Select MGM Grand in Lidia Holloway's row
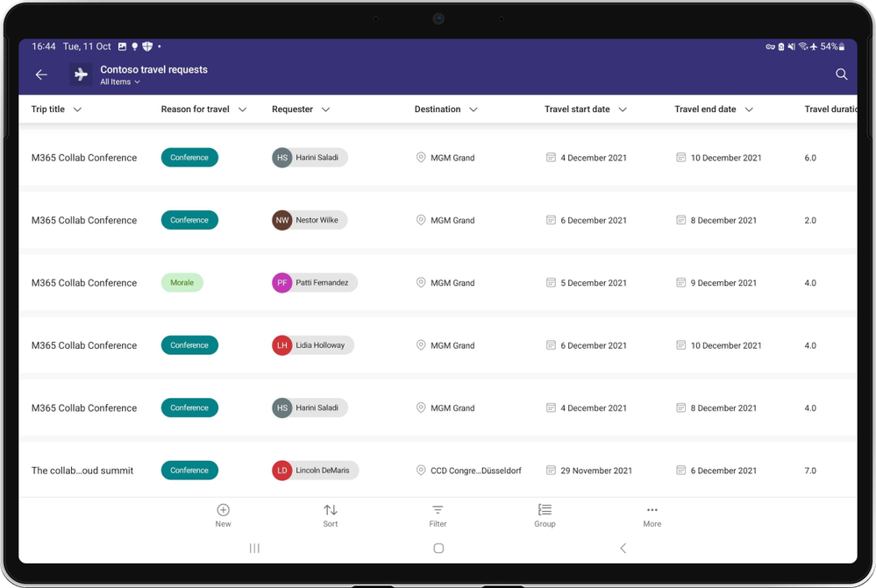Viewport: 876px width, 588px height. pyautogui.click(x=452, y=345)
